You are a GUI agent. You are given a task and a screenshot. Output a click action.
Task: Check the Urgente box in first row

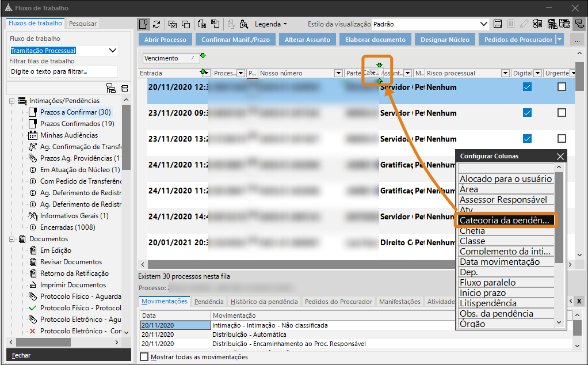[x=562, y=87]
